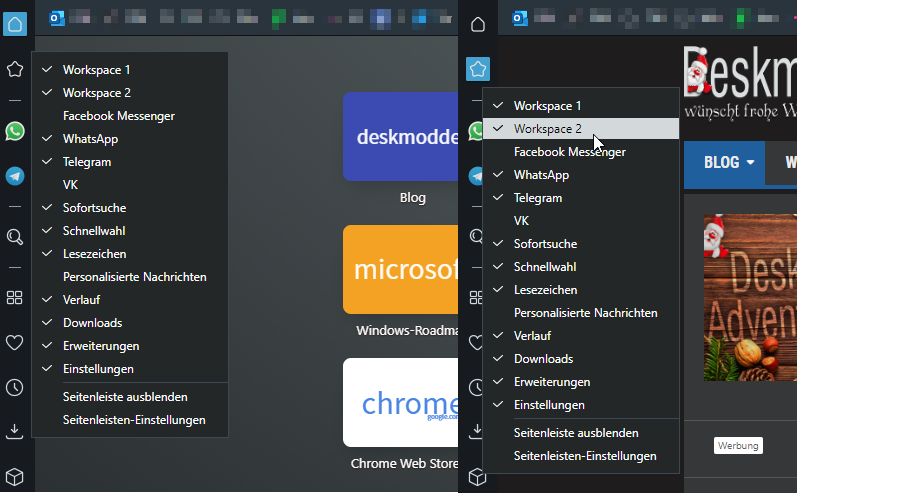Toggle Sofortsuche in left sidebar menu
This screenshot has height=496, width=903.
130,208
